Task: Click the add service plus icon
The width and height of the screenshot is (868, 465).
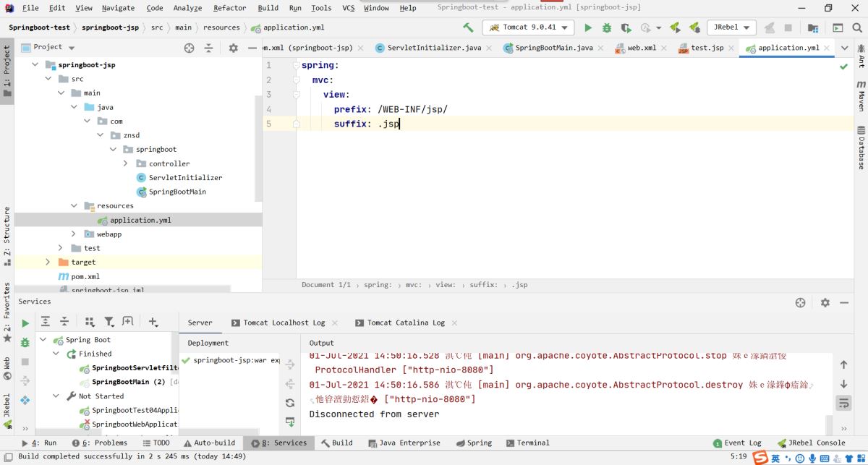Action: (x=153, y=322)
